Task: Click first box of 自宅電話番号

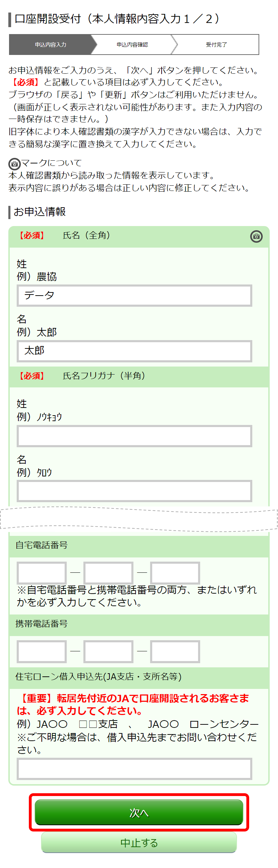Action: pyautogui.click(x=42, y=573)
